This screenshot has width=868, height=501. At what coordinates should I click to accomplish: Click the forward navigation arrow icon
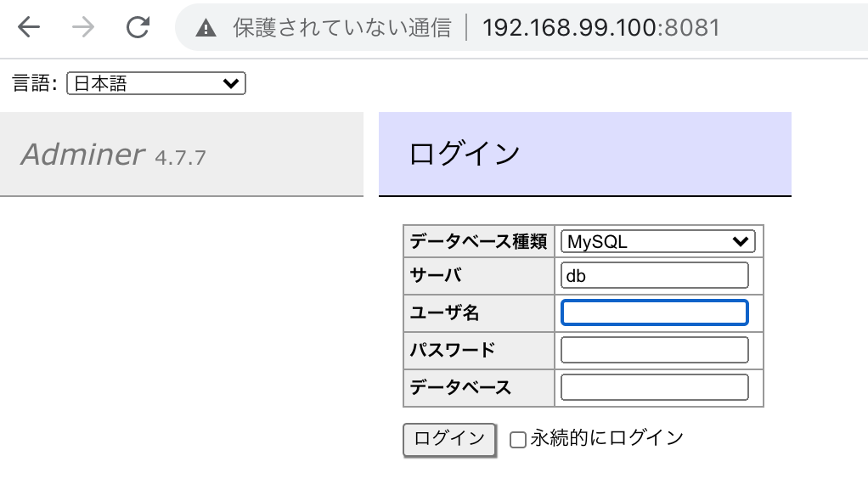pos(82,26)
